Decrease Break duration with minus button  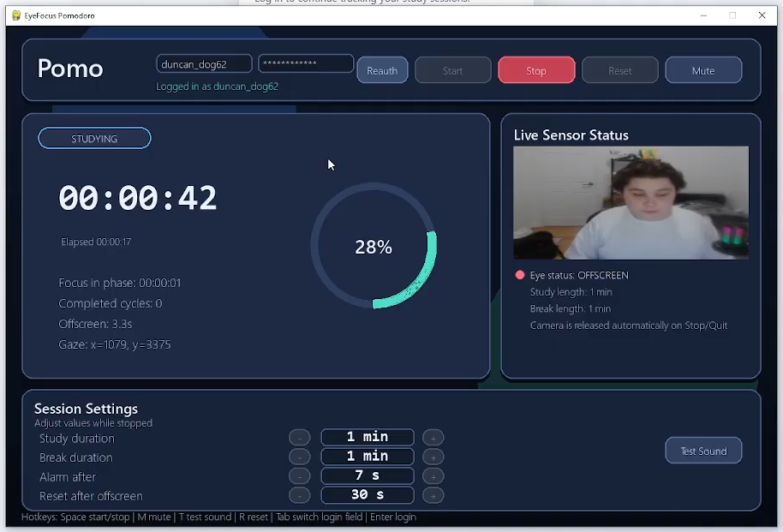(300, 457)
